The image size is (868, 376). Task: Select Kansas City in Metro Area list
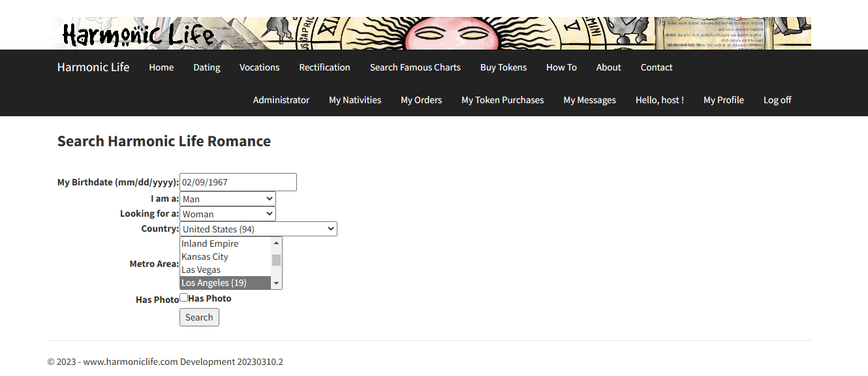205,257
